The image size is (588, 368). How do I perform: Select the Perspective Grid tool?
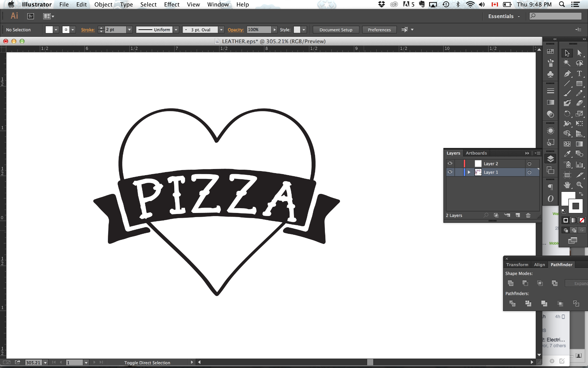pos(579,133)
